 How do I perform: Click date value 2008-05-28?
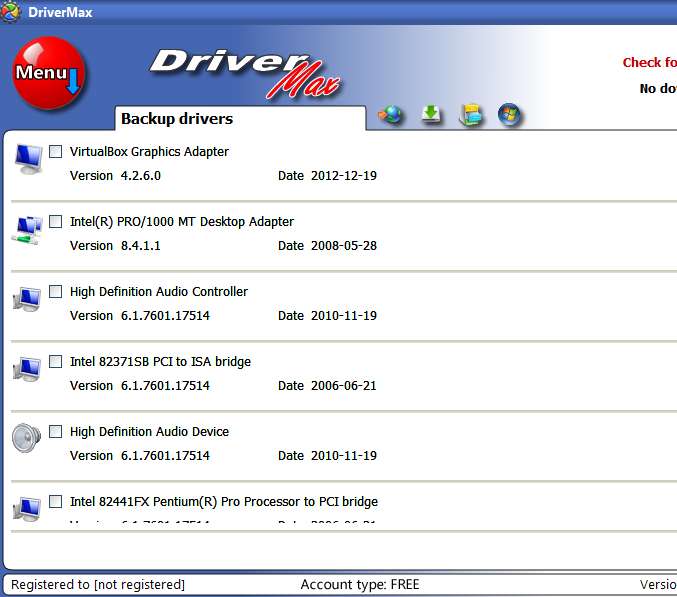(x=344, y=246)
